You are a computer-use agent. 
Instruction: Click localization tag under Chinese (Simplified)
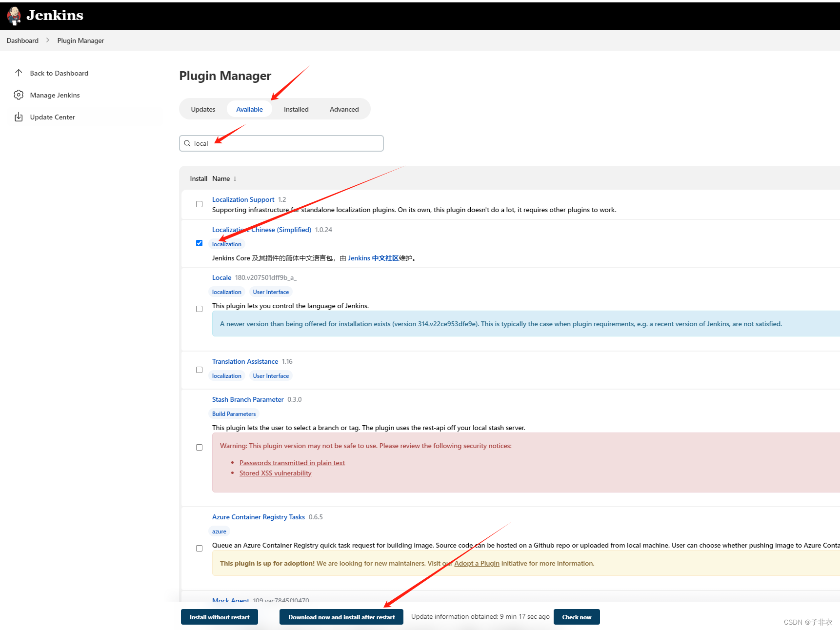tap(226, 244)
